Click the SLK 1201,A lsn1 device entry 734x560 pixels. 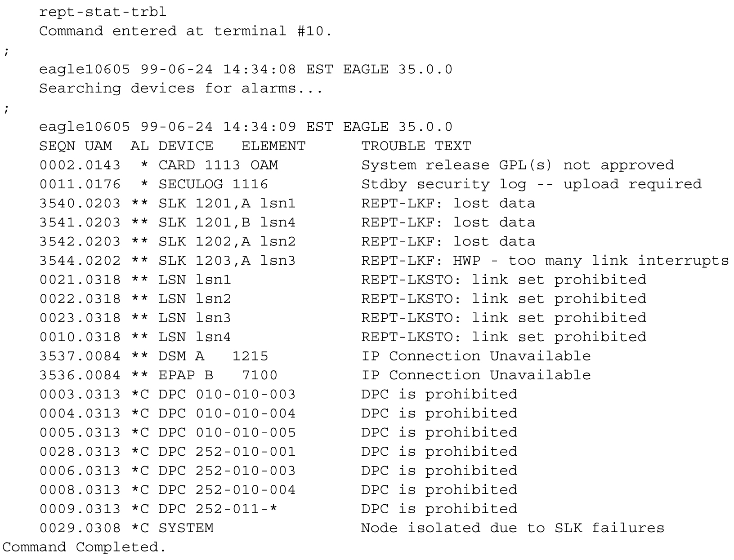(x=227, y=204)
